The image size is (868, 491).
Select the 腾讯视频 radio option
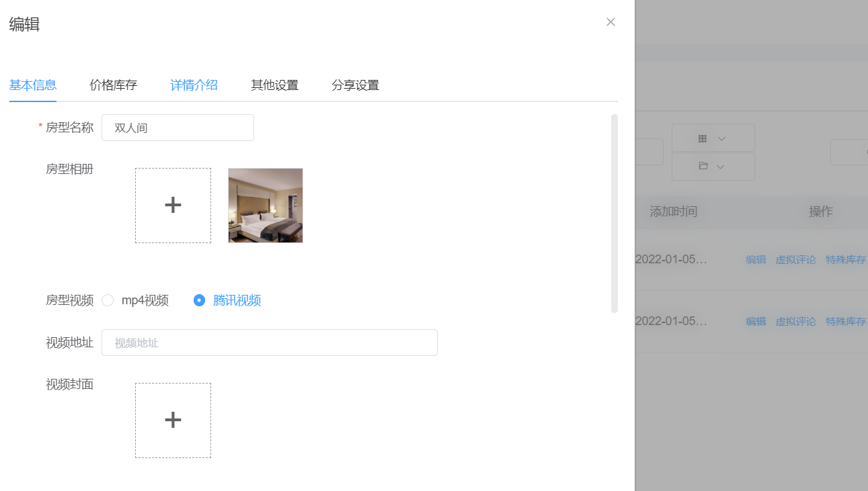point(199,300)
